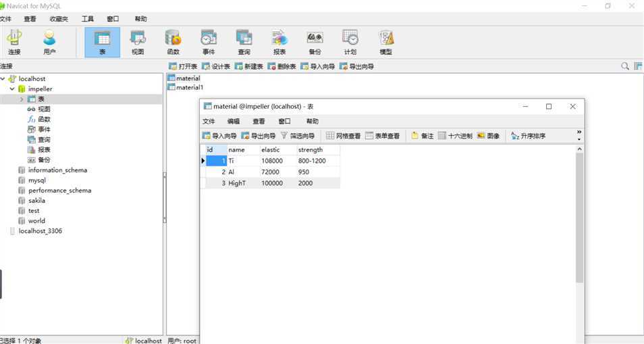This screenshot has width=644, height=344.
Task: Open the Model (模型) toolbar icon
Action: [x=385, y=43]
